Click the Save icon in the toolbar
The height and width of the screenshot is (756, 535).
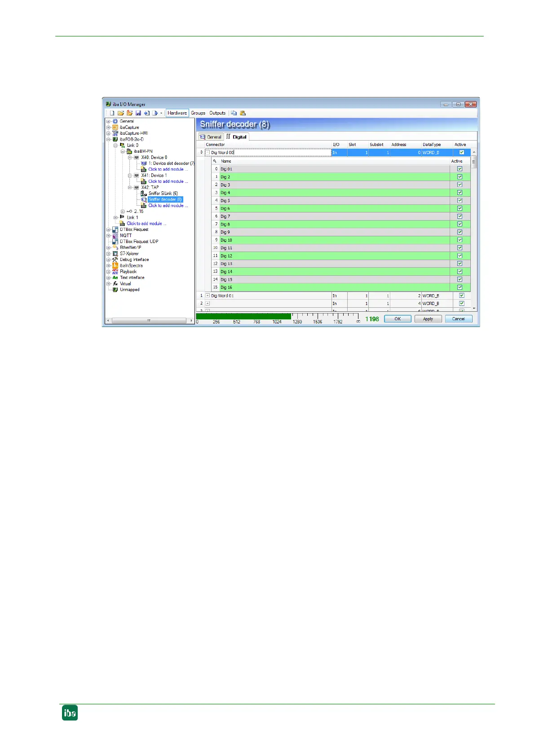tap(138, 113)
